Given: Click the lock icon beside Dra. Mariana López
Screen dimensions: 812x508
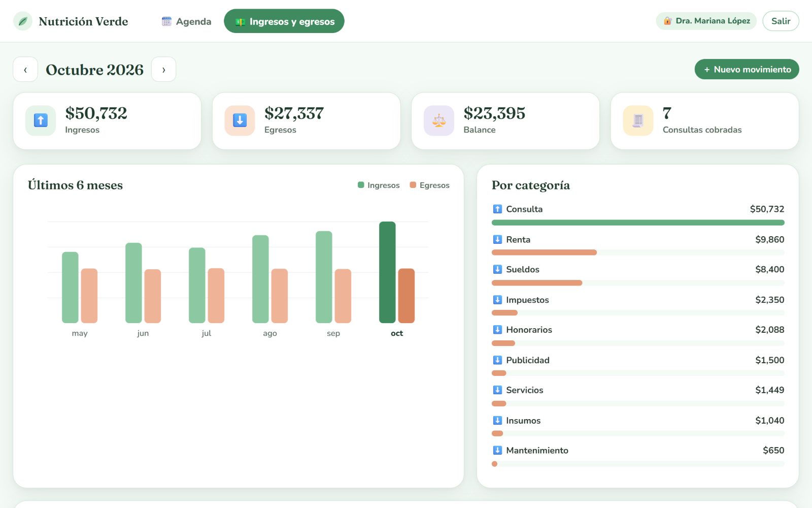Looking at the screenshot, I should (x=667, y=21).
